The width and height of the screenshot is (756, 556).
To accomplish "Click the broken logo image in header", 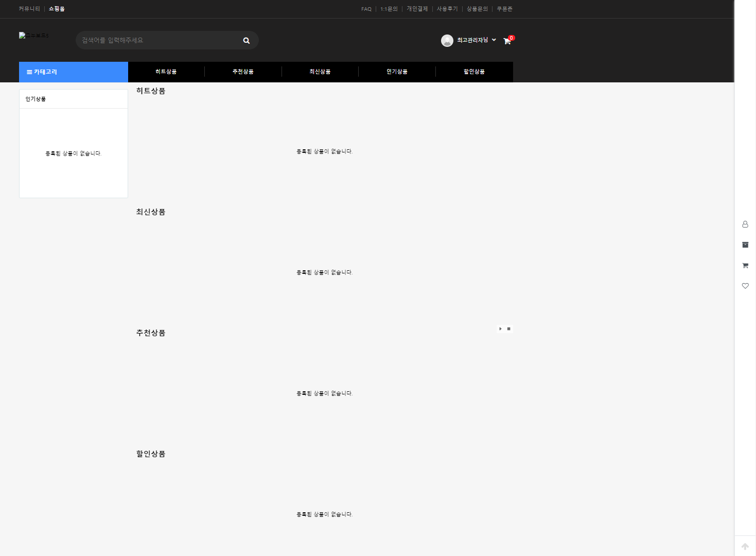I will click(34, 36).
